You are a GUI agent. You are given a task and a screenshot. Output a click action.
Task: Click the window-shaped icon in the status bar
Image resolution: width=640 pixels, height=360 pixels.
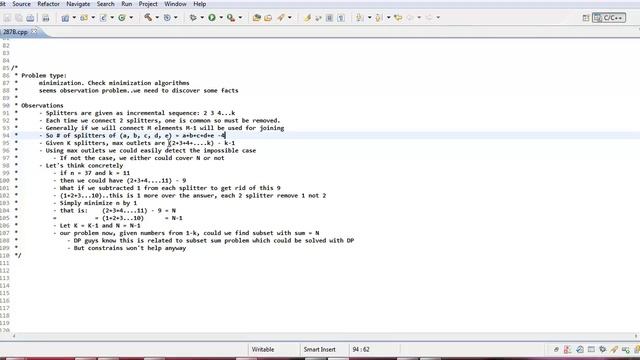pos(591,349)
